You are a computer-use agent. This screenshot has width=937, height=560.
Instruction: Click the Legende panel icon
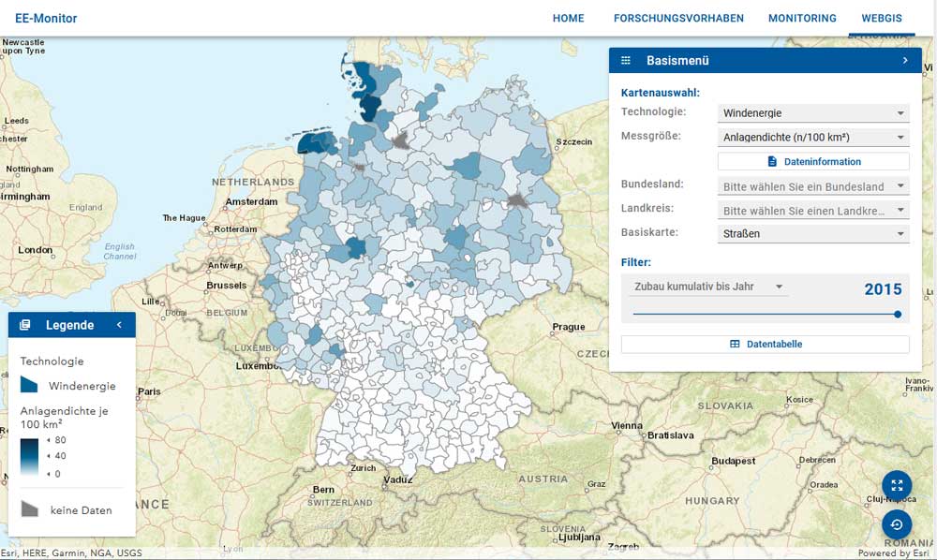[x=25, y=325]
